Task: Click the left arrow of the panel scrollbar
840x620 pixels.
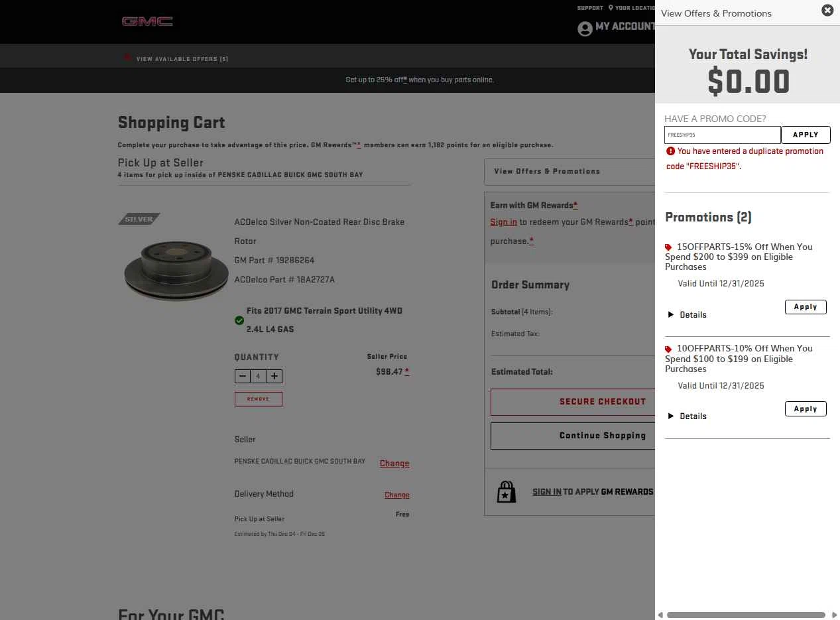Action: [x=660, y=615]
